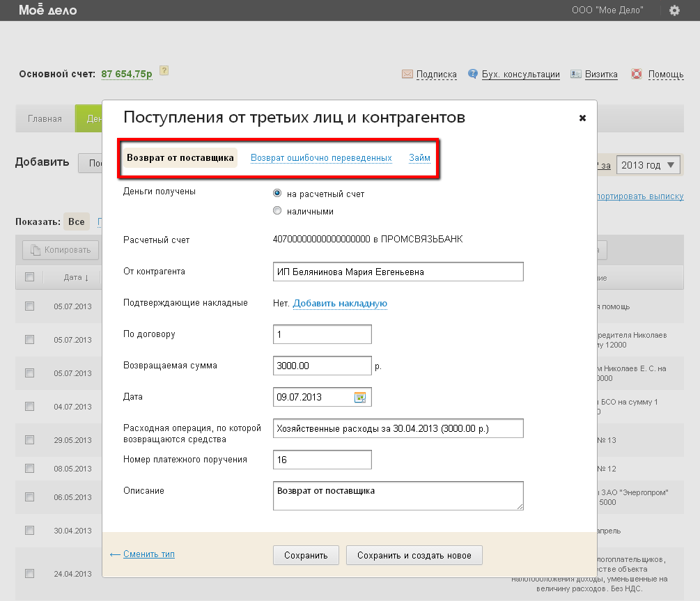The width and height of the screenshot is (700, 601).
Task: Click the ООО "Мое Дело" company name
Action: [607, 10]
